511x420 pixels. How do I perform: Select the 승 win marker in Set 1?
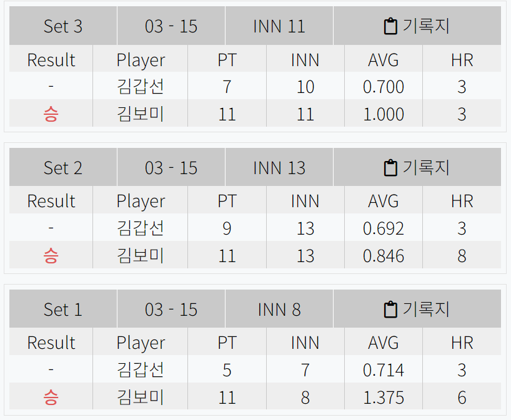pos(51,397)
